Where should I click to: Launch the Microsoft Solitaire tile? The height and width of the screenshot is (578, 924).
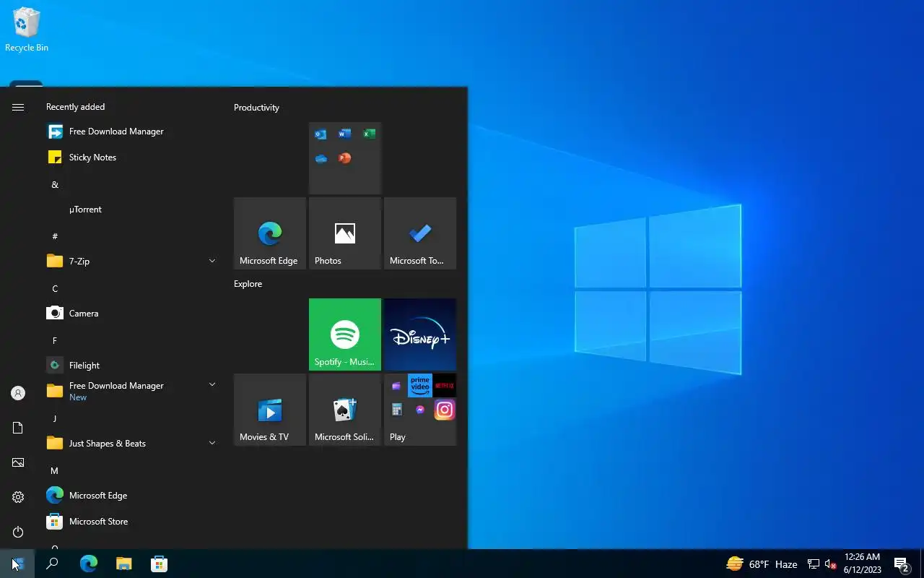[345, 410]
